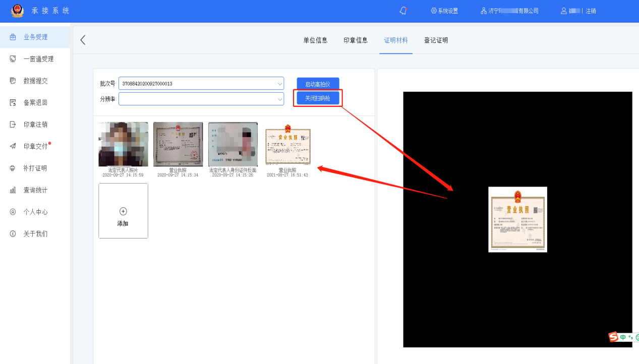This screenshot has width=639, height=364.
Task: Open the 登记证明 tab
Action: pos(436,40)
